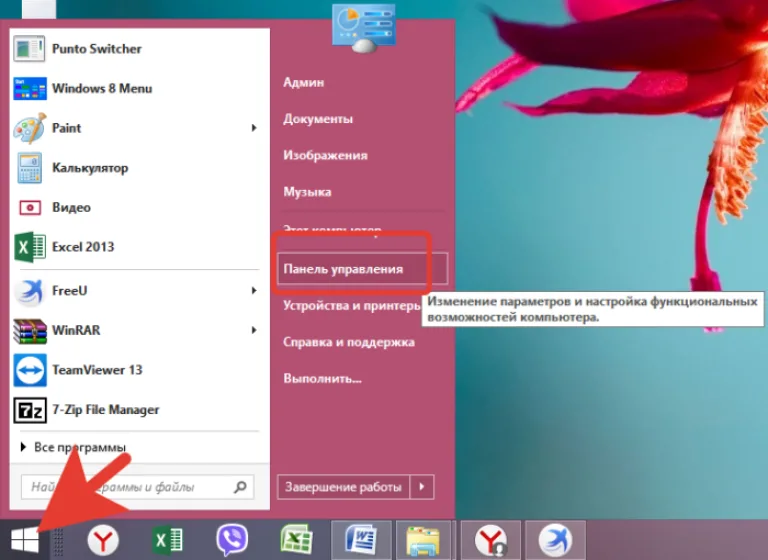Open the light green Excel spreadsheet taskbar icon
768x560 pixels.
coord(296,539)
